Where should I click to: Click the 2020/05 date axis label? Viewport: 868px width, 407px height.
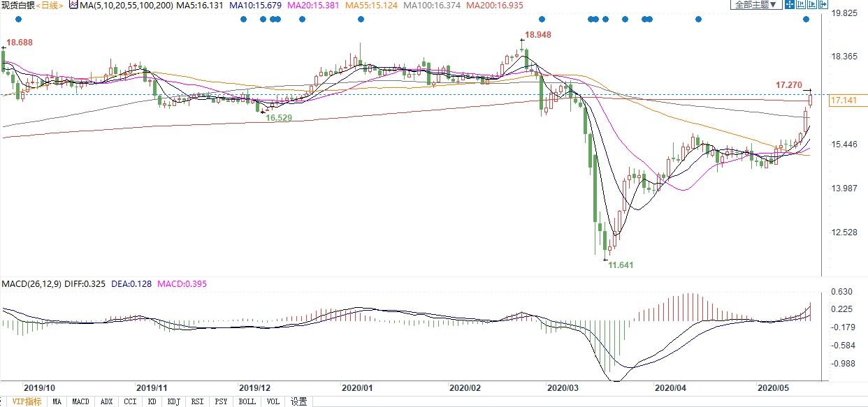click(774, 387)
